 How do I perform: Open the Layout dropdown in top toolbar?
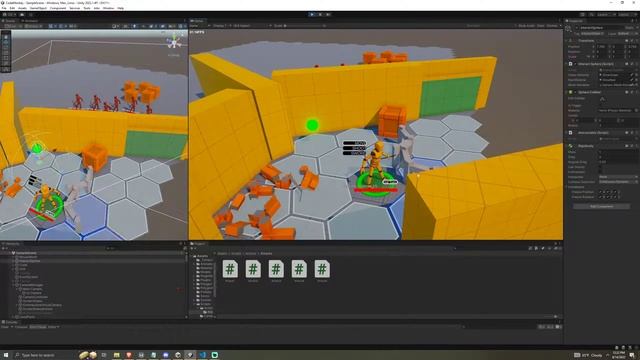pos(628,15)
